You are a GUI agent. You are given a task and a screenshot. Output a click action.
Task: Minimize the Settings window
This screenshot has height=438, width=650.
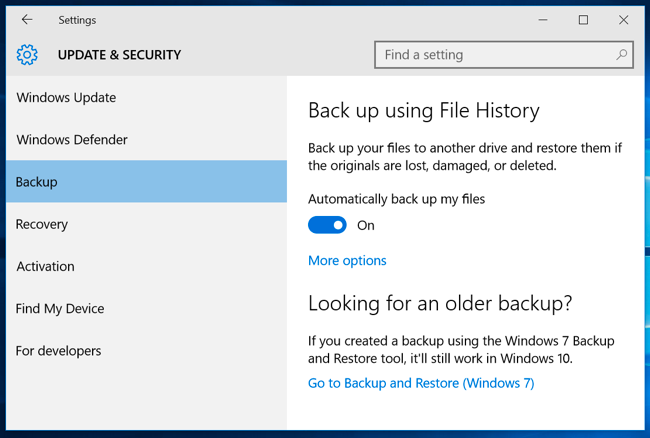[543, 20]
